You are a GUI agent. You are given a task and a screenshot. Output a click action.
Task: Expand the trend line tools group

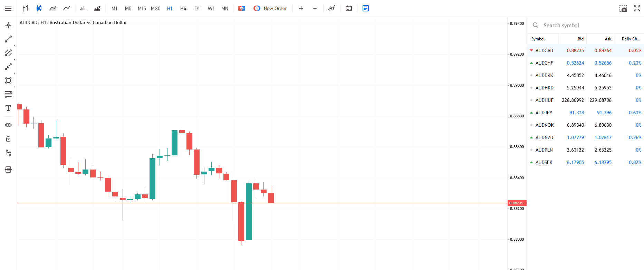click(8, 39)
